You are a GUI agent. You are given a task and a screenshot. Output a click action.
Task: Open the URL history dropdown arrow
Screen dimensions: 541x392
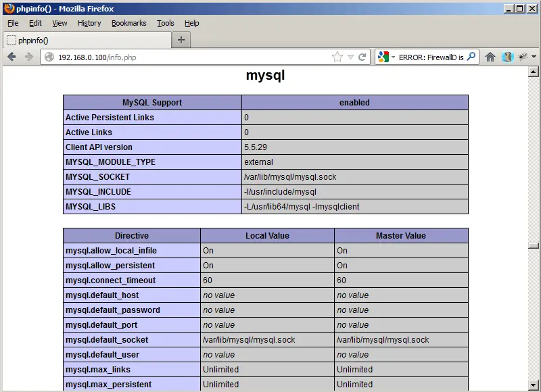coord(350,57)
